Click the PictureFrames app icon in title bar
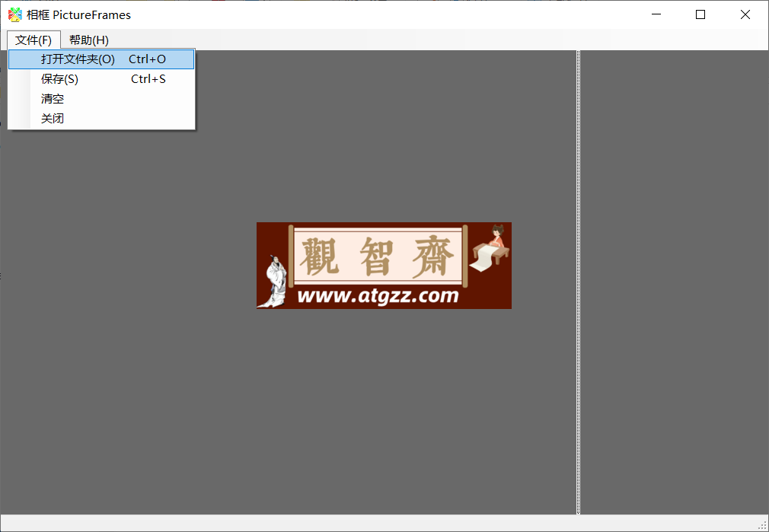This screenshot has width=769, height=532. pos(15,14)
